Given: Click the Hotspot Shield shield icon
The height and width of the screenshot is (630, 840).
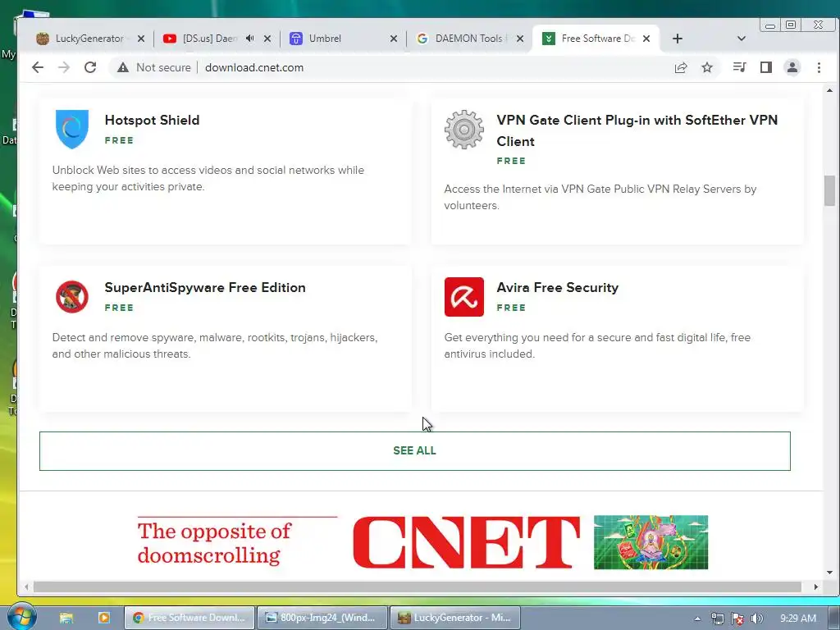Looking at the screenshot, I should (72, 129).
